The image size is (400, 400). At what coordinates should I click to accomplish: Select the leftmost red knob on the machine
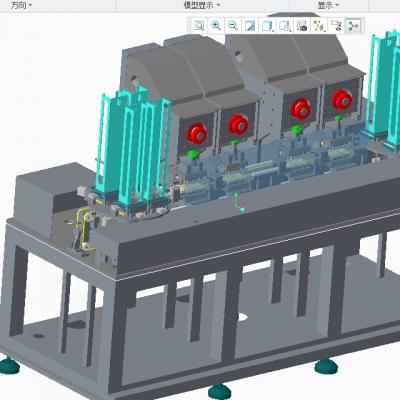point(197,133)
